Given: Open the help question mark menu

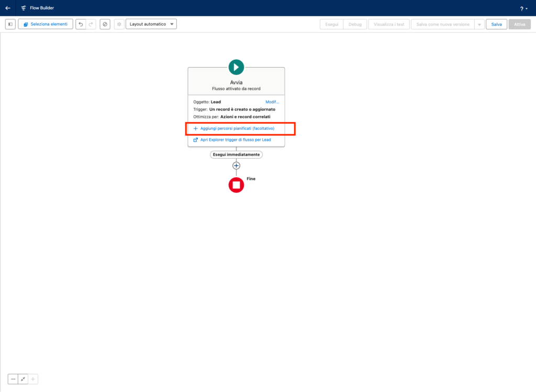Looking at the screenshot, I should tap(523, 8).
